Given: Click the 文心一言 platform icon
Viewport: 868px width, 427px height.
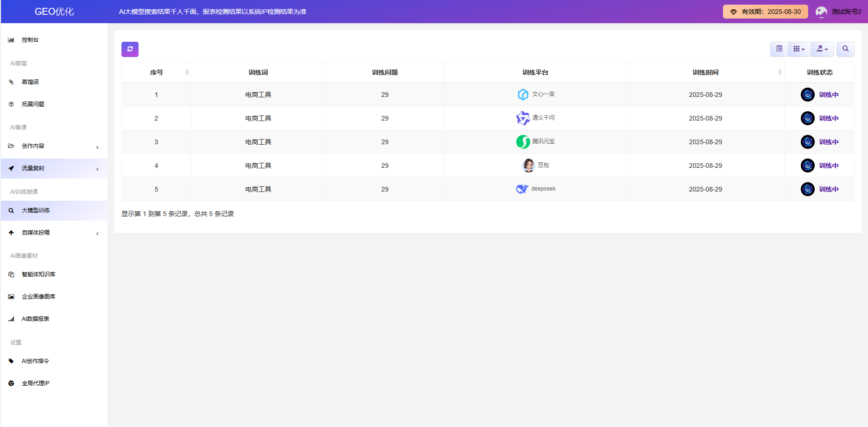Looking at the screenshot, I should point(523,95).
